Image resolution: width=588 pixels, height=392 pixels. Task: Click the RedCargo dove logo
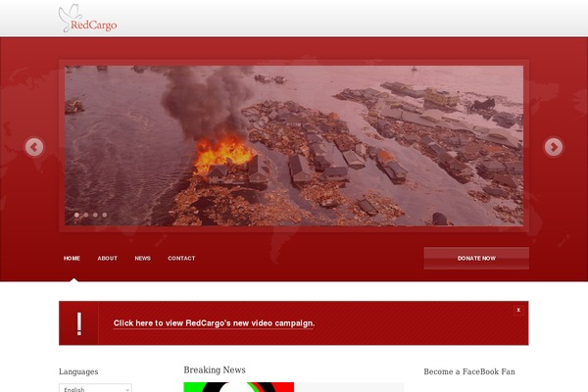[87, 19]
